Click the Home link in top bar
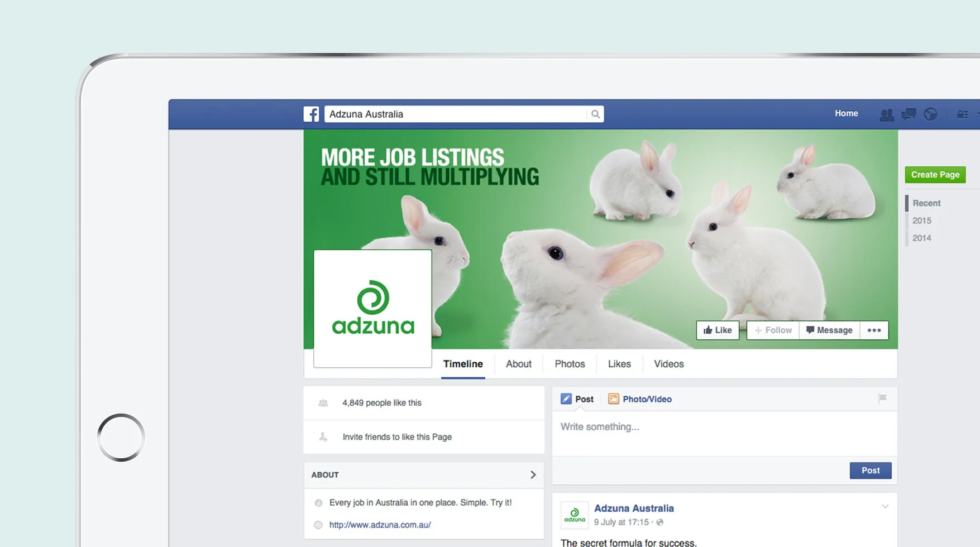980x547 pixels. (x=846, y=113)
